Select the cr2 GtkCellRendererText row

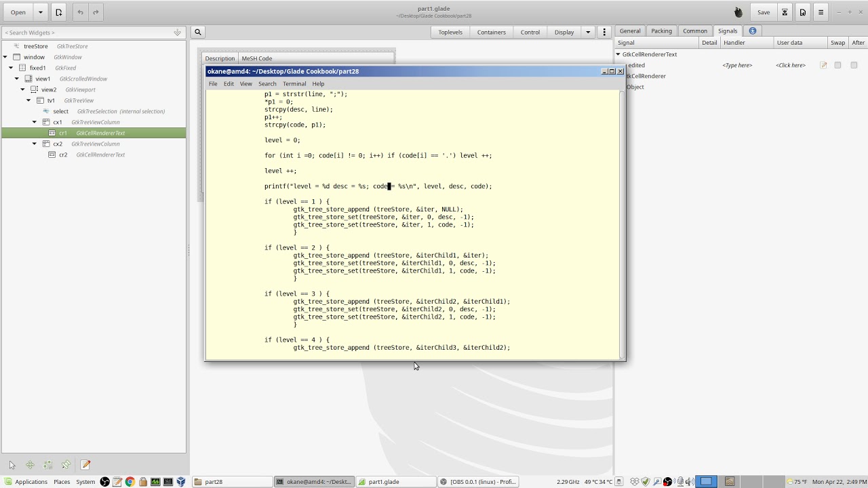coord(94,155)
